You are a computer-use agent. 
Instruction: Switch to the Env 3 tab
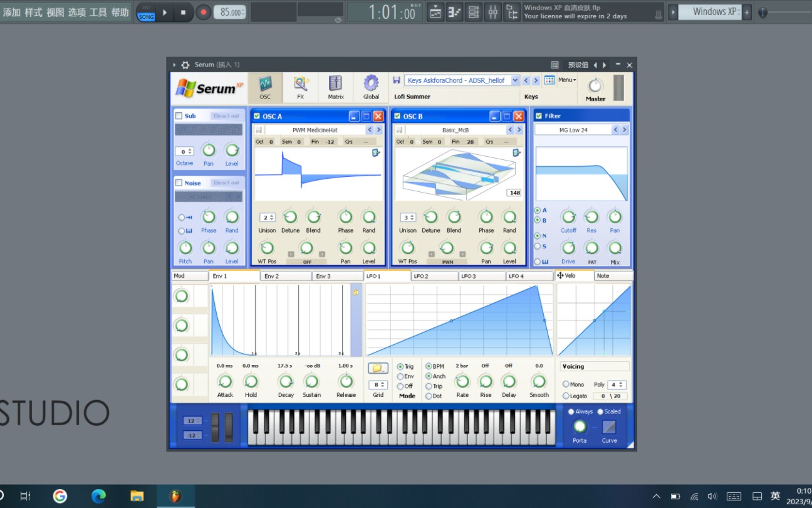click(338, 276)
